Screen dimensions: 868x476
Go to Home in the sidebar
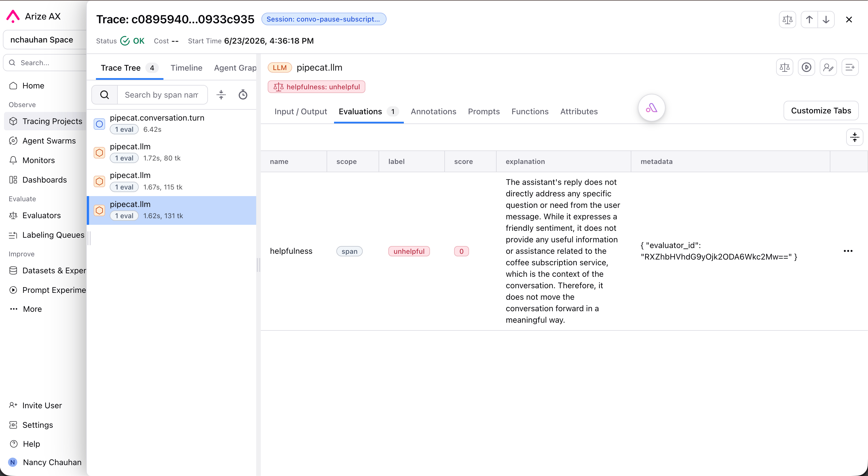[x=33, y=86]
